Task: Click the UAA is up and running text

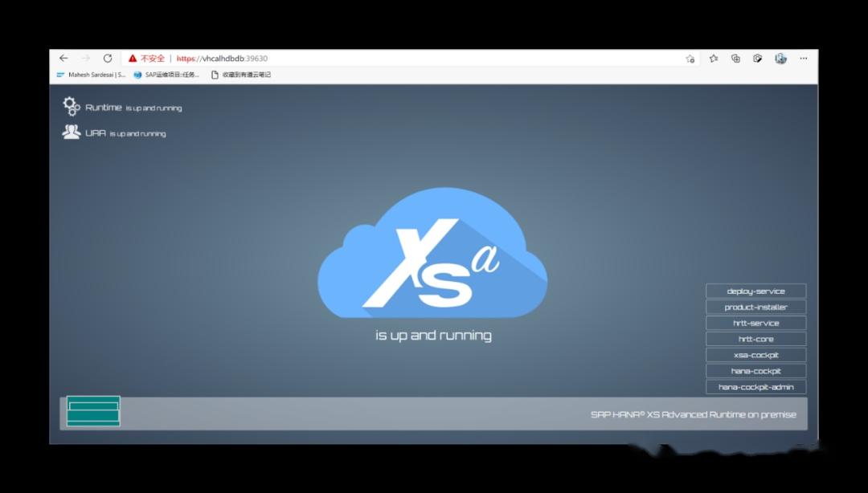Action: coord(125,133)
